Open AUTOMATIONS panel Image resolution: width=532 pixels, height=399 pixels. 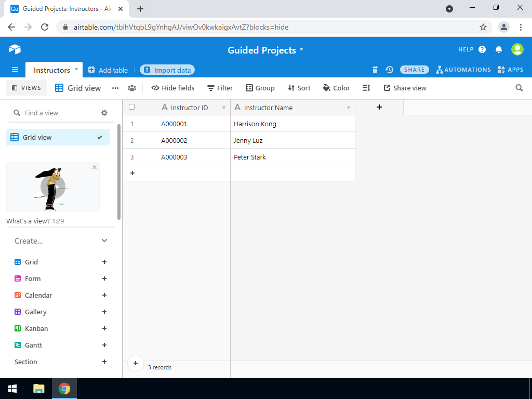click(463, 70)
